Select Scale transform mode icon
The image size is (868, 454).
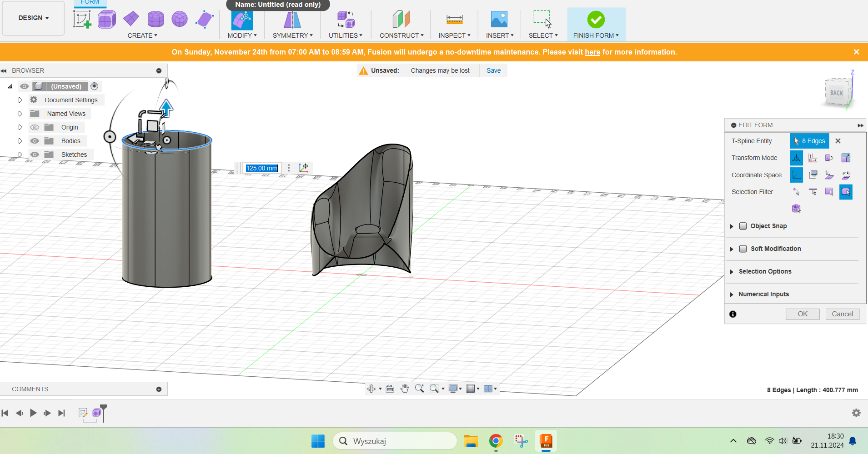[x=846, y=158]
